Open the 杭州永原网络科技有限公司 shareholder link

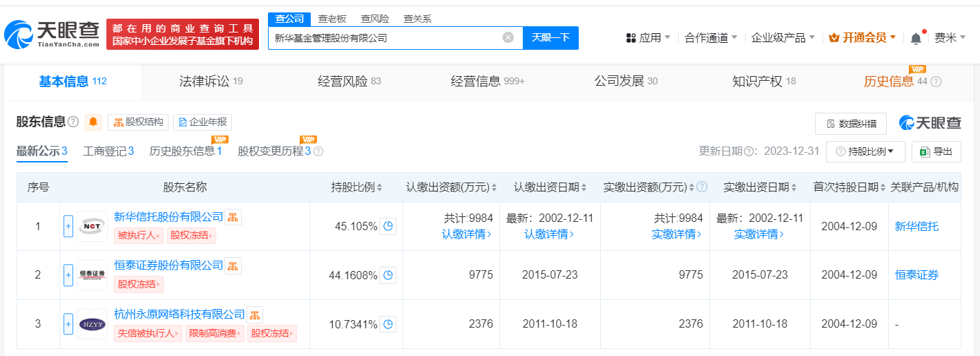180,315
